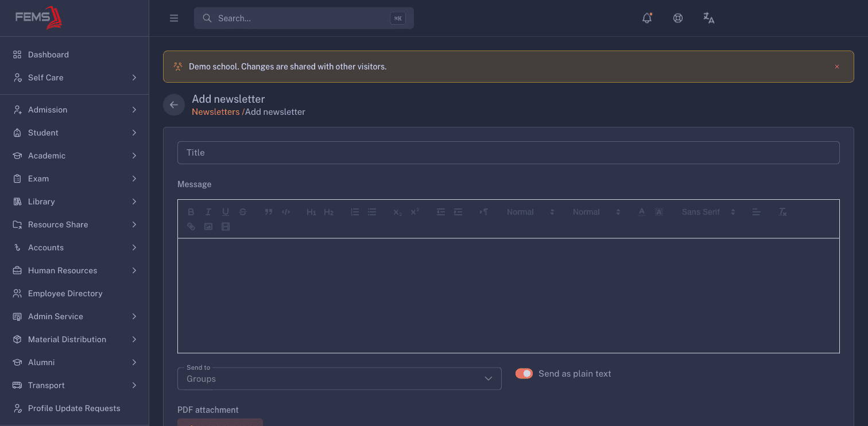Screen dimensions: 868x426
Task: Open language translation switcher
Action: (x=709, y=18)
